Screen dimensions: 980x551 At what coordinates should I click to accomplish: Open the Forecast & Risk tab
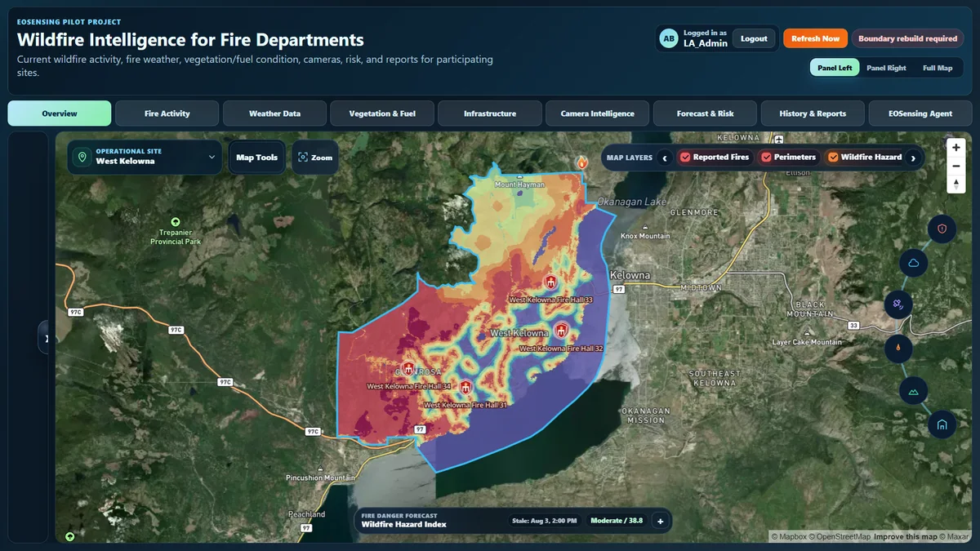[x=705, y=113]
